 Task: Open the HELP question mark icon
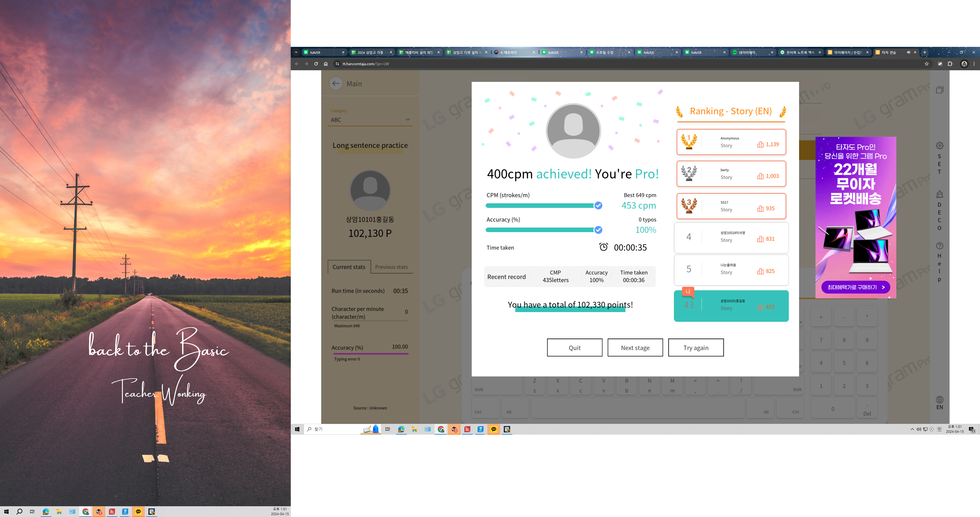[x=939, y=246]
